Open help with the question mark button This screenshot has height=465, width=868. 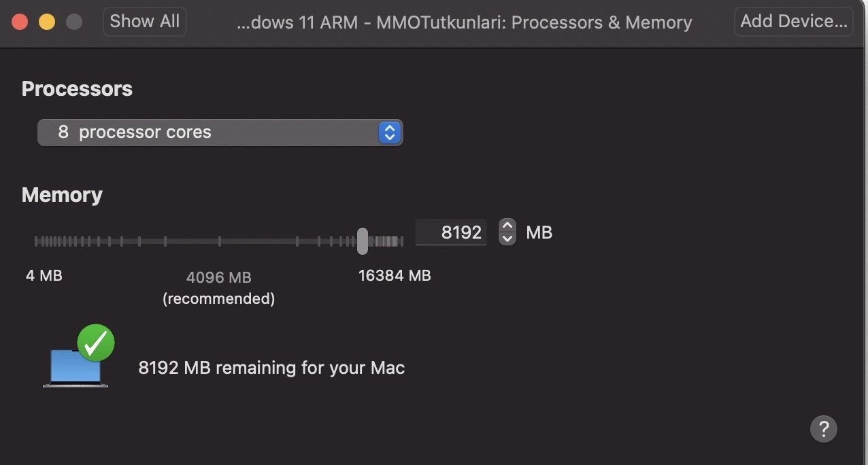823,429
